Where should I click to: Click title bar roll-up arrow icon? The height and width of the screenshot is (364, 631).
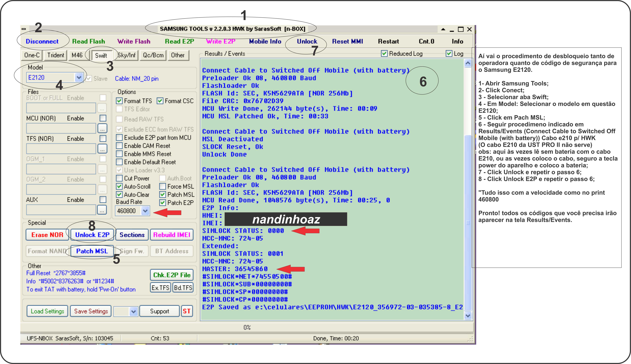point(443,29)
